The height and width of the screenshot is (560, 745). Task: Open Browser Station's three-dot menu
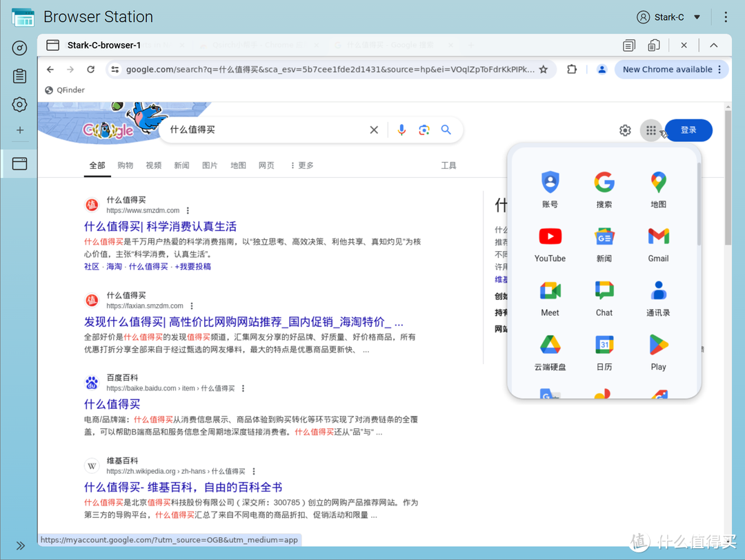click(725, 17)
